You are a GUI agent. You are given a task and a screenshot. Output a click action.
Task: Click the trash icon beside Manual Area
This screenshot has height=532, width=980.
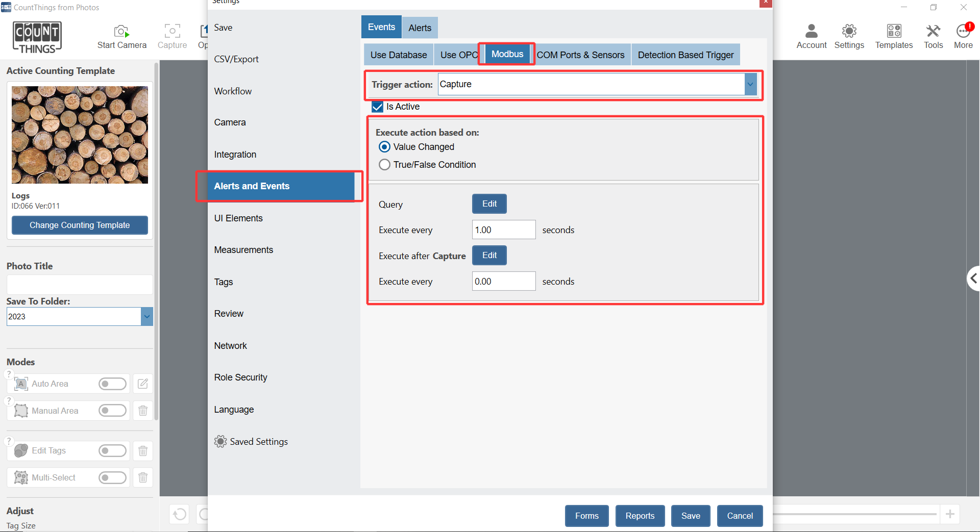[143, 411]
